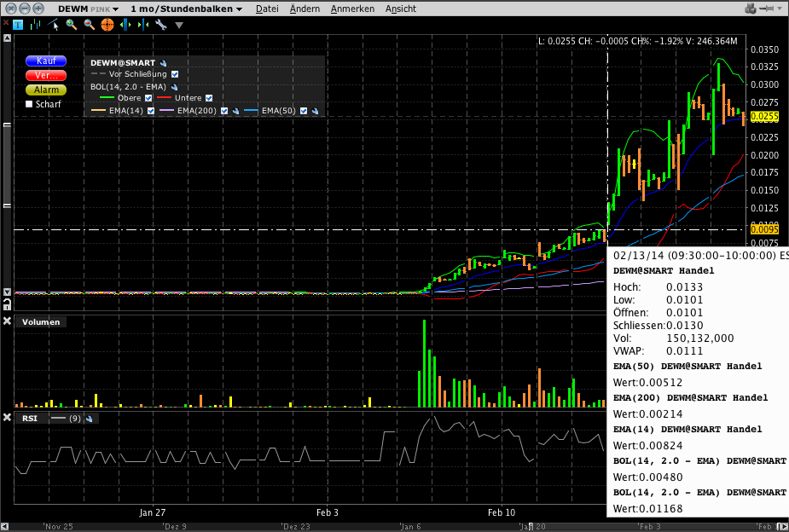The width and height of the screenshot is (789, 532).
Task: Open the 1 mo/Stundenbalken period dropdown
Action: point(186,9)
